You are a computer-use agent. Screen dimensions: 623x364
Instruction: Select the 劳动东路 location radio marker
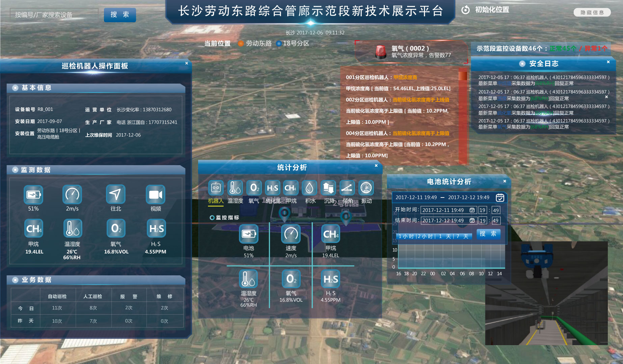241,43
